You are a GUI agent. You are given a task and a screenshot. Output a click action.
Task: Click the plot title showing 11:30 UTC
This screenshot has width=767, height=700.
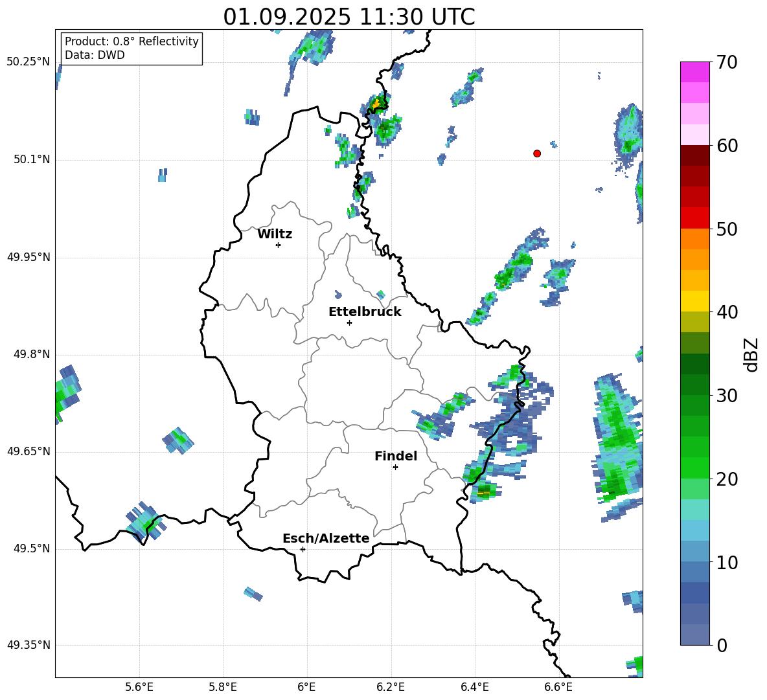[x=349, y=17]
